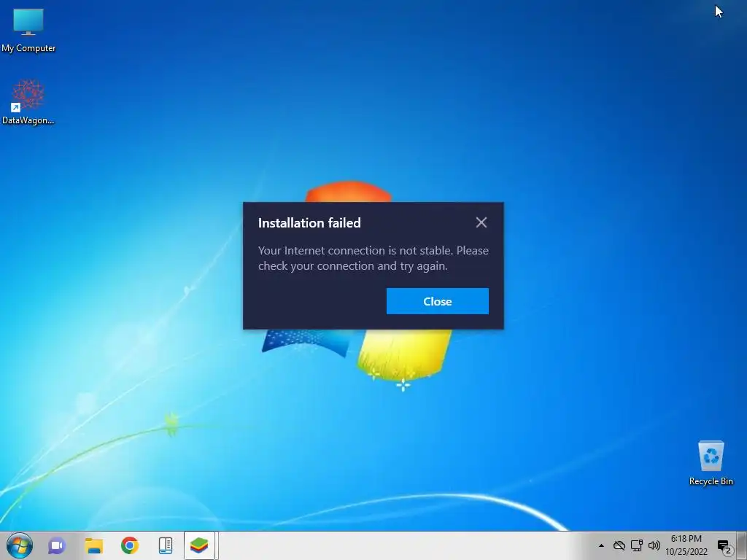Screen dimensions: 747x560
Task: Click the Close button in the dialog
Action: point(438,301)
